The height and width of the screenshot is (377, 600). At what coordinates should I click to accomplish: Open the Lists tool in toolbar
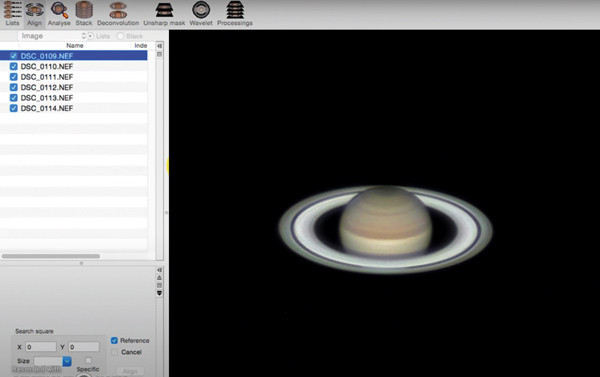[x=12, y=13]
